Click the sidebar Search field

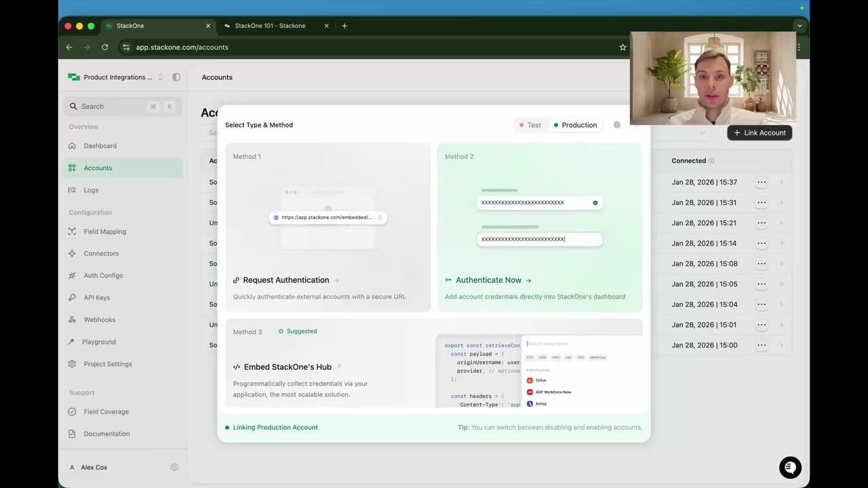123,106
